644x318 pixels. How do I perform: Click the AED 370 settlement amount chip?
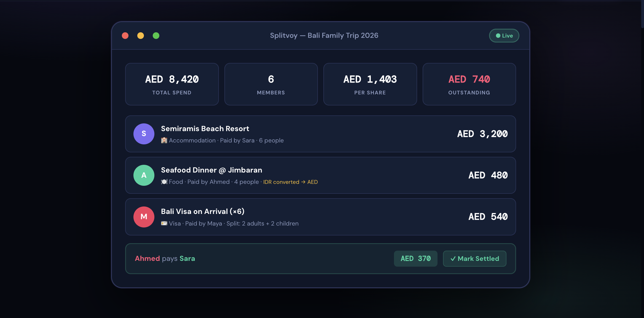pyautogui.click(x=415, y=259)
